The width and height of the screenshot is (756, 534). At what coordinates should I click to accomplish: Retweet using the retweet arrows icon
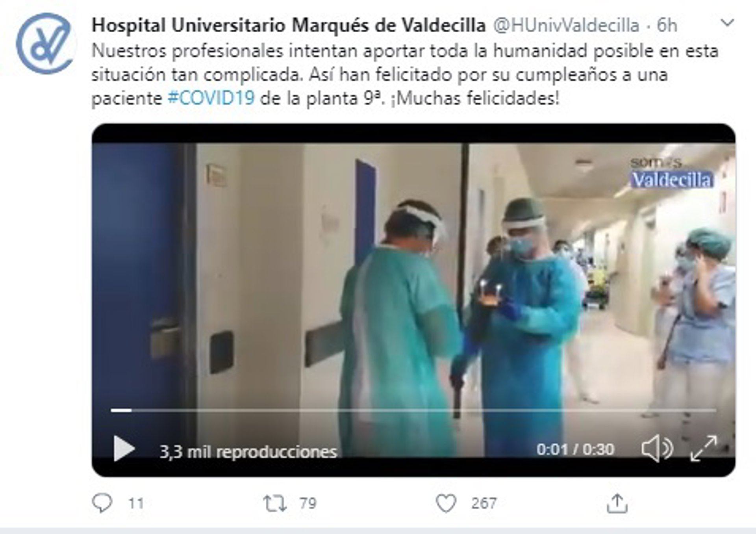[x=274, y=503]
